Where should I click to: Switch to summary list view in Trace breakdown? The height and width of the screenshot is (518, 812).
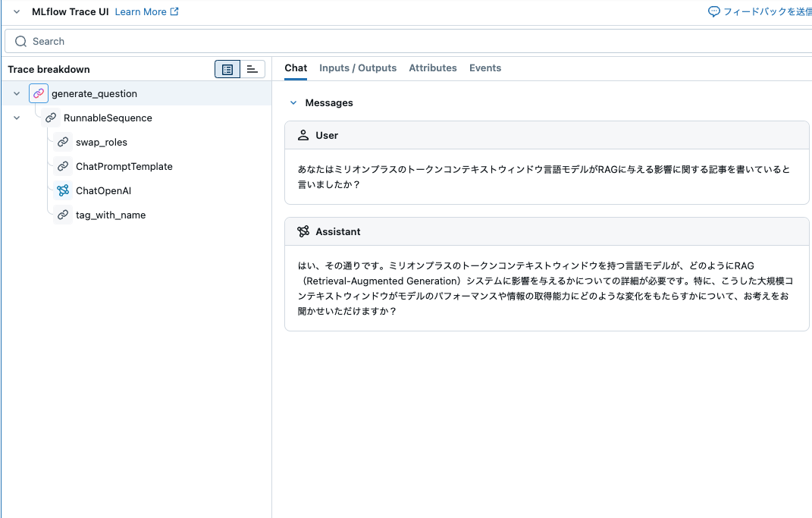227,69
